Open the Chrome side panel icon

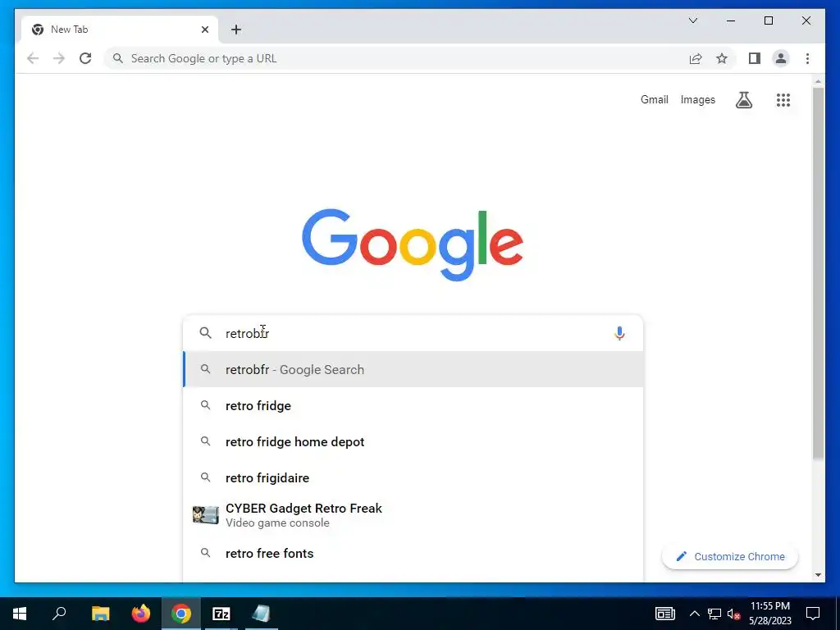tap(755, 58)
